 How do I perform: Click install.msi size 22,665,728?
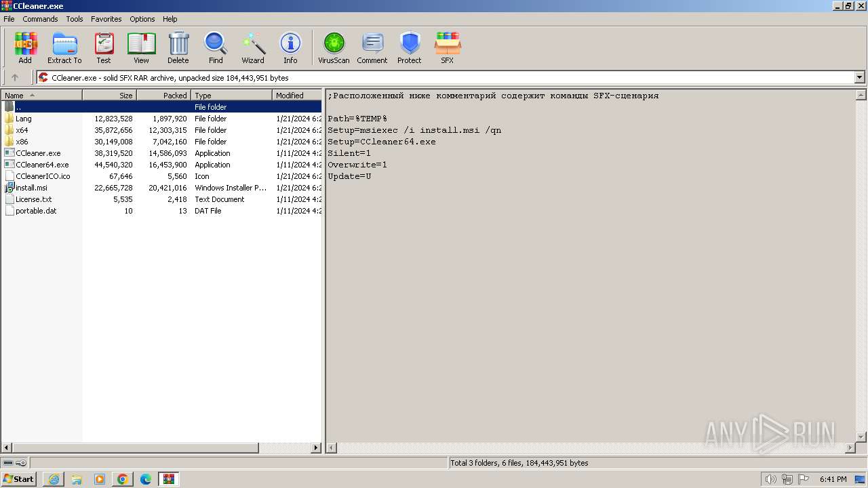(113, 188)
